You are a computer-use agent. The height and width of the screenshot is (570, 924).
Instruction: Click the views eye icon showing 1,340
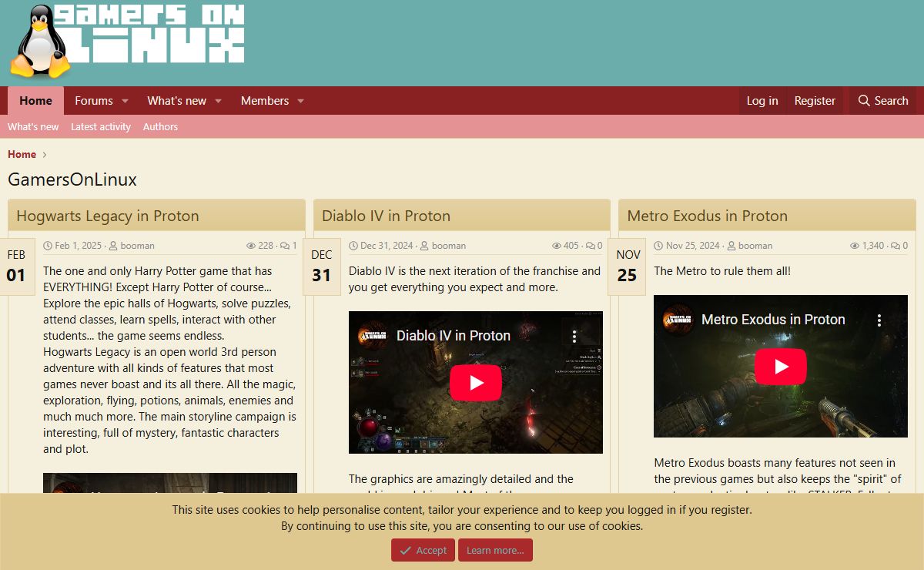(855, 246)
